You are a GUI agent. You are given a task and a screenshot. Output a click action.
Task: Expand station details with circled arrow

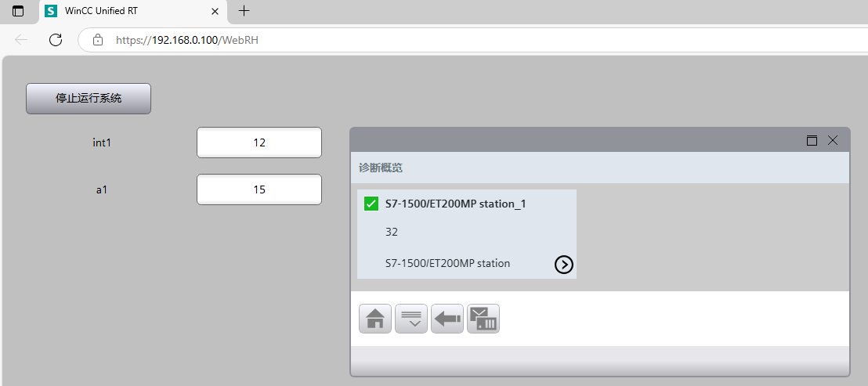tap(563, 265)
